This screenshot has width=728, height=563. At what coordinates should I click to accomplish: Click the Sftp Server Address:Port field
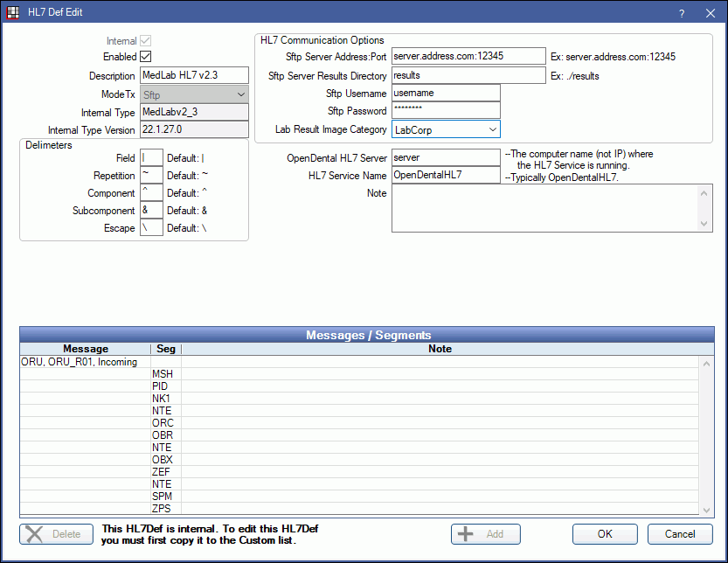(468, 57)
